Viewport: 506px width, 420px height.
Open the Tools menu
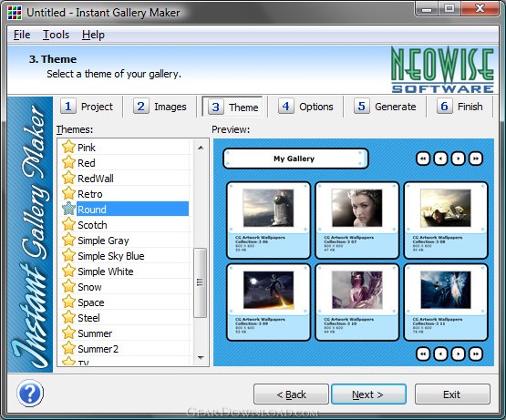coord(57,35)
